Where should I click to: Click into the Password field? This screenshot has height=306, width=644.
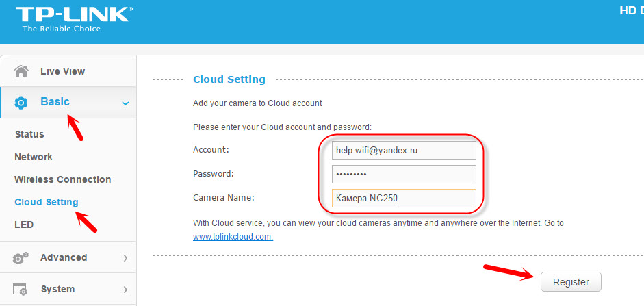(403, 174)
